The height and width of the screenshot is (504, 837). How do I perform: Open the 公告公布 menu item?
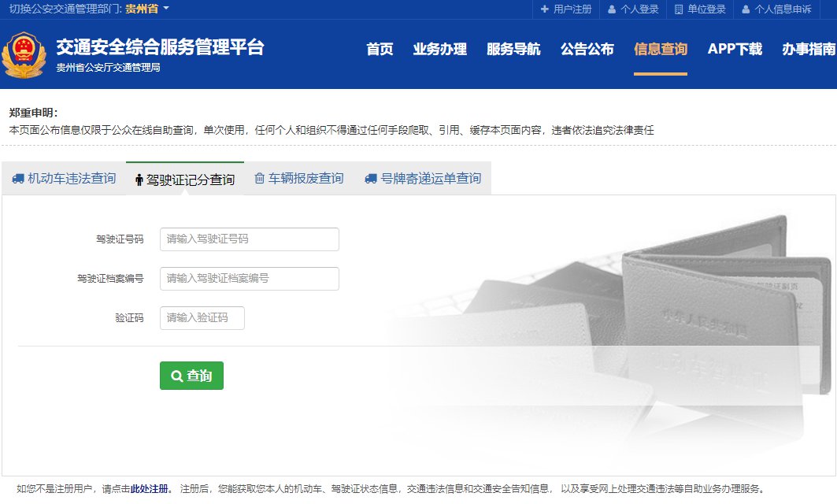point(587,49)
